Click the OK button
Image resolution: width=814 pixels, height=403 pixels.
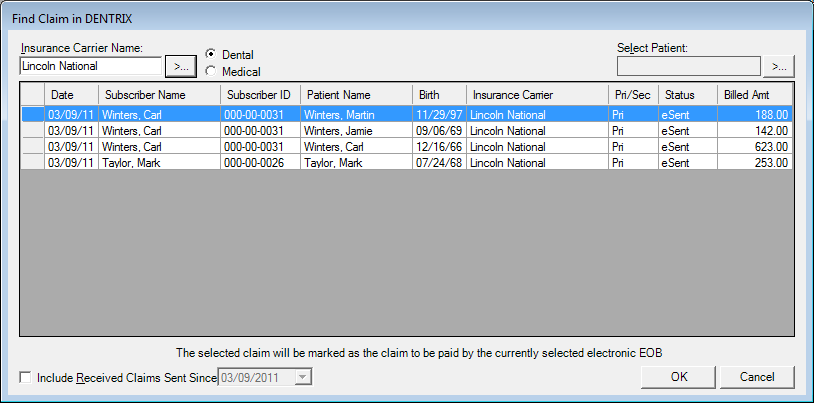tap(679, 377)
